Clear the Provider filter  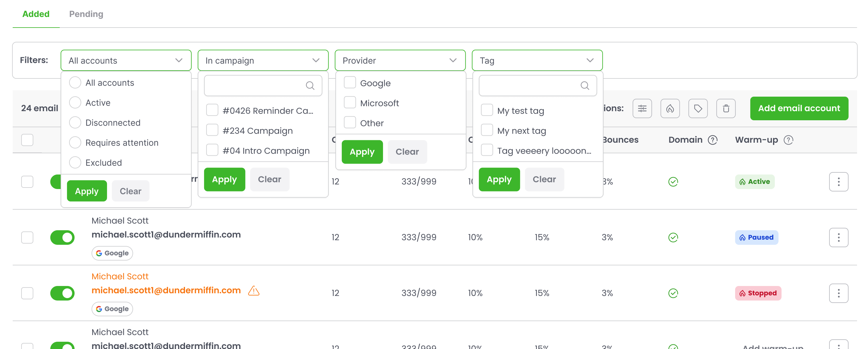pyautogui.click(x=407, y=152)
